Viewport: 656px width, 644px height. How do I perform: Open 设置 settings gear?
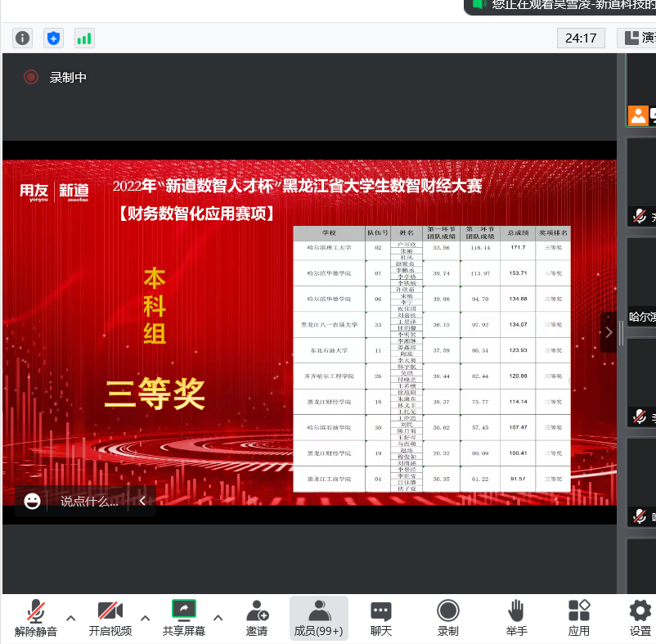(x=640, y=618)
